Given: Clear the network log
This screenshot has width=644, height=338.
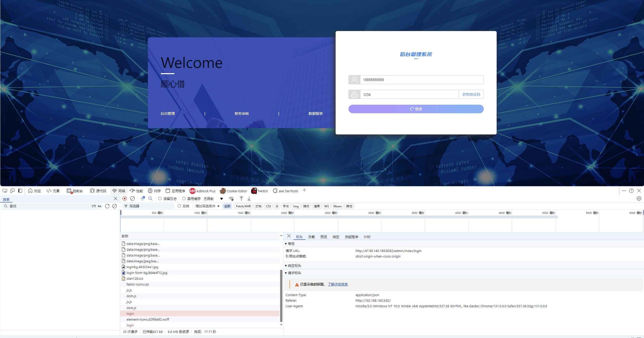Looking at the screenshot, I should (x=132, y=199).
